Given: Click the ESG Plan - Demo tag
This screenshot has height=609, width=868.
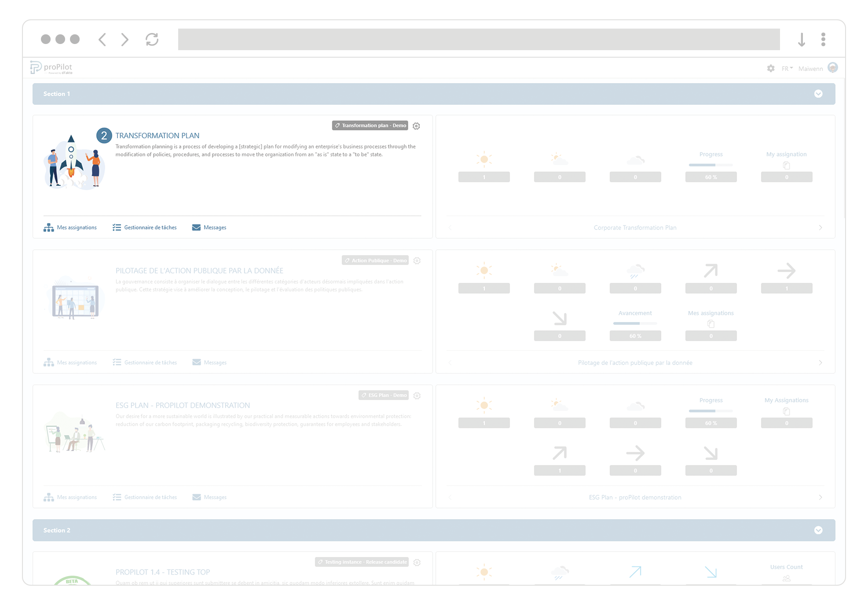Looking at the screenshot, I should pyautogui.click(x=384, y=395).
